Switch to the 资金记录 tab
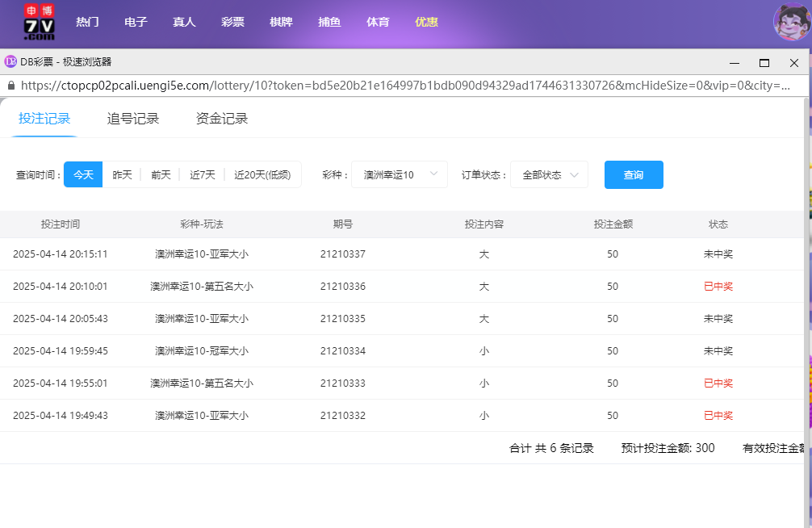This screenshot has height=528, width=812. (x=220, y=118)
